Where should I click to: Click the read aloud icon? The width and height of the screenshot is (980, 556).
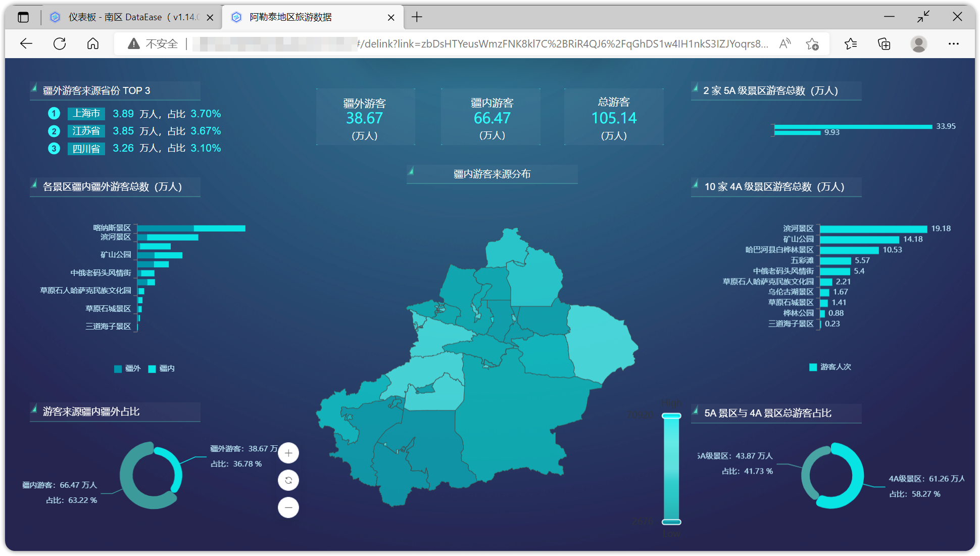pos(785,44)
